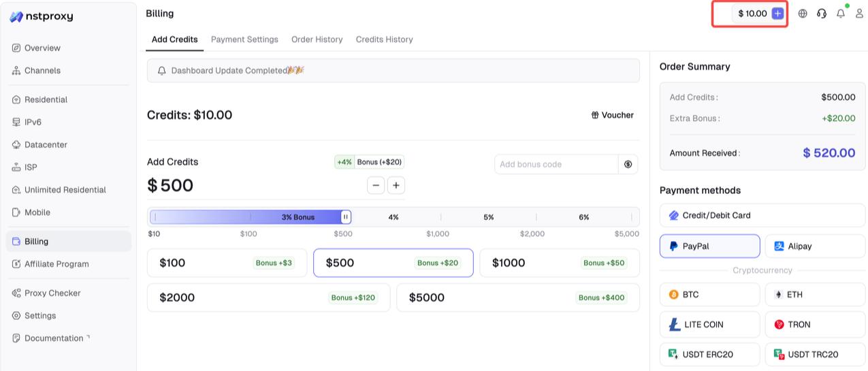Switch to Credits History tab
868x371 pixels.
(x=384, y=39)
